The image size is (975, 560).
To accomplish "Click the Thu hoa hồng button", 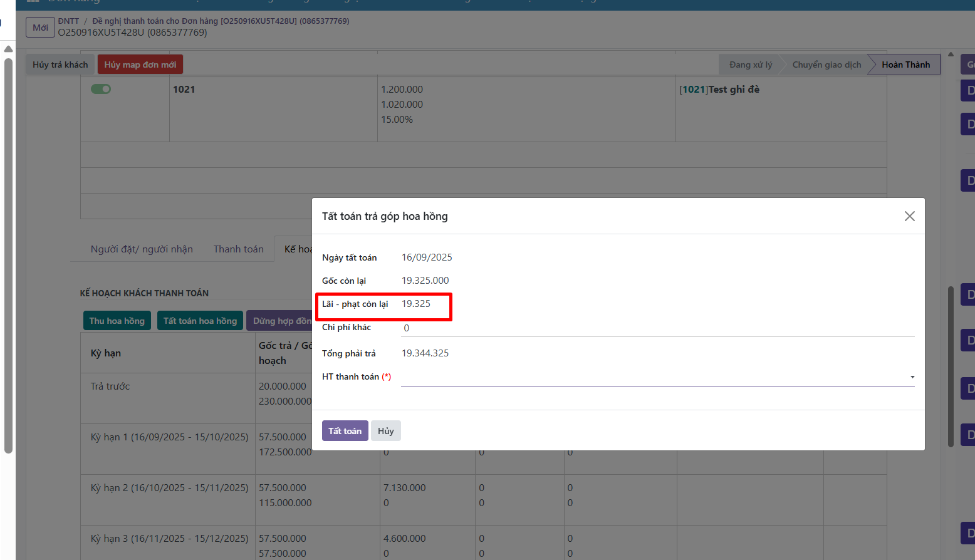I will click(117, 321).
